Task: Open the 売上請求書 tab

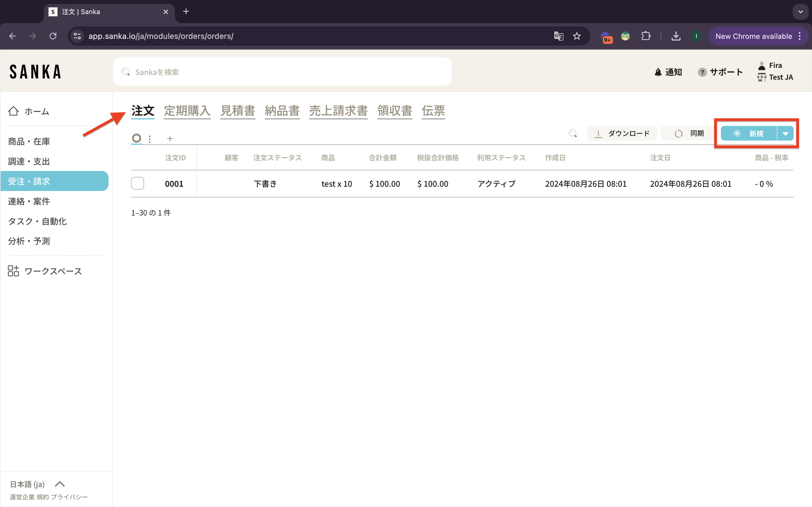Action: point(338,111)
